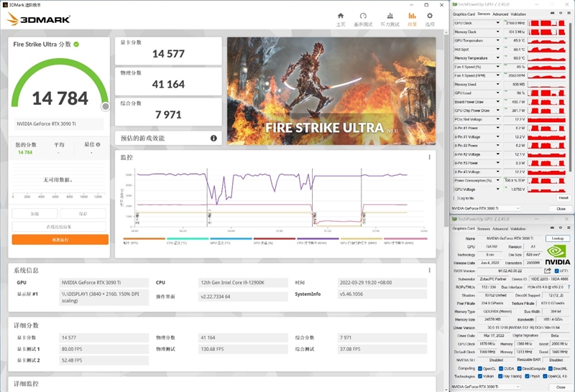This screenshot has width=575, height=392.
Task: Toggle the CUDA checkbox
Action: tap(500, 368)
